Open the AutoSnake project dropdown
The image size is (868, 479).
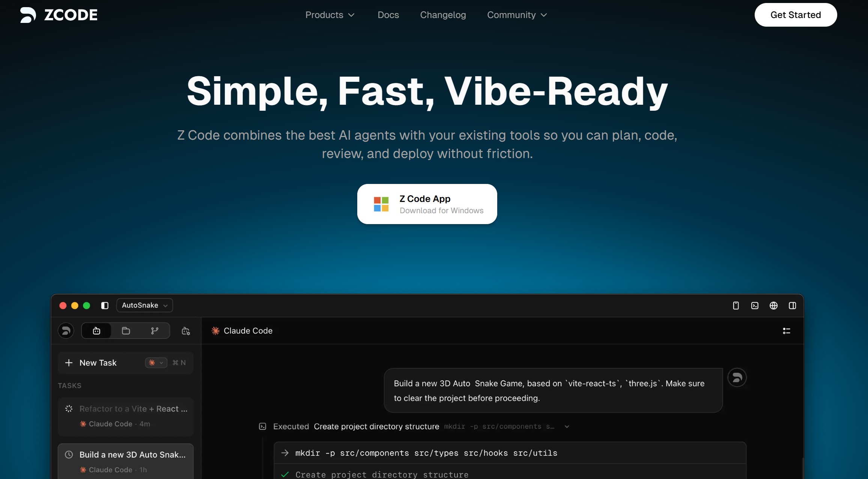(144, 305)
